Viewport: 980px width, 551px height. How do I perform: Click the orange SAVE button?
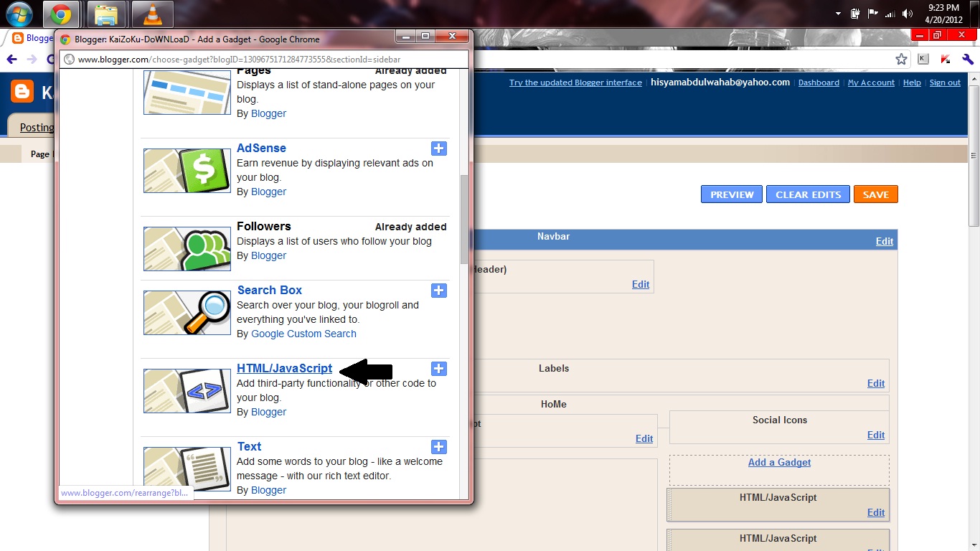875,194
